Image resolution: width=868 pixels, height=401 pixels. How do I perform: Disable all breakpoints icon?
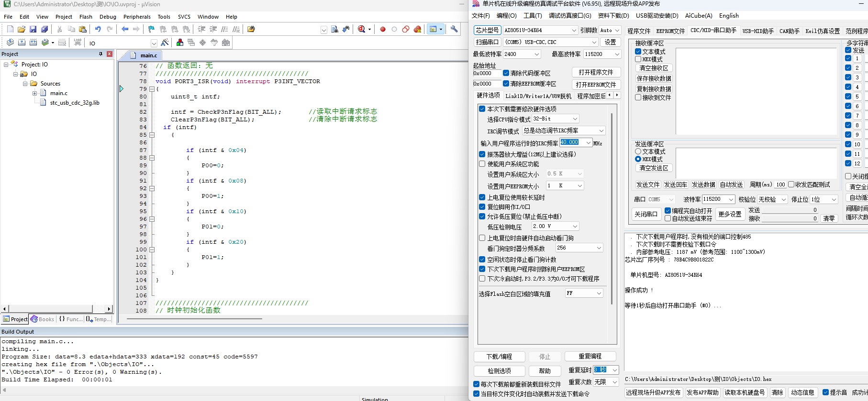coord(406,30)
